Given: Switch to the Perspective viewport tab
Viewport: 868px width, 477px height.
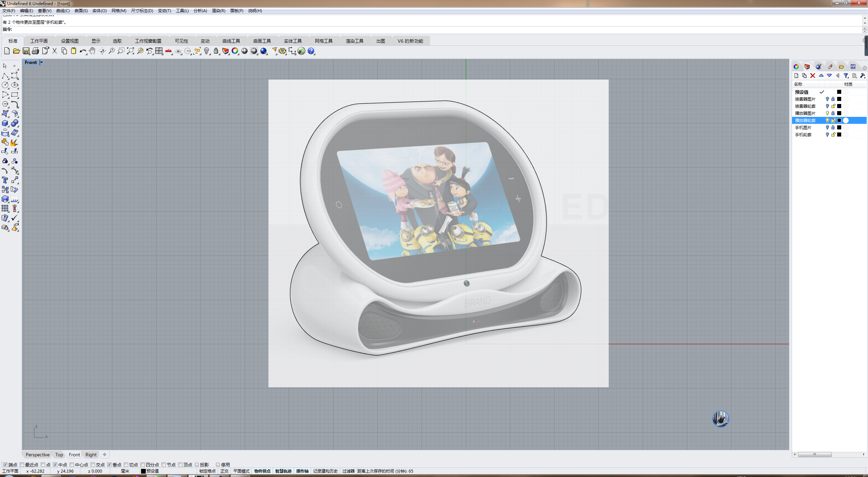Looking at the screenshot, I should 37,455.
